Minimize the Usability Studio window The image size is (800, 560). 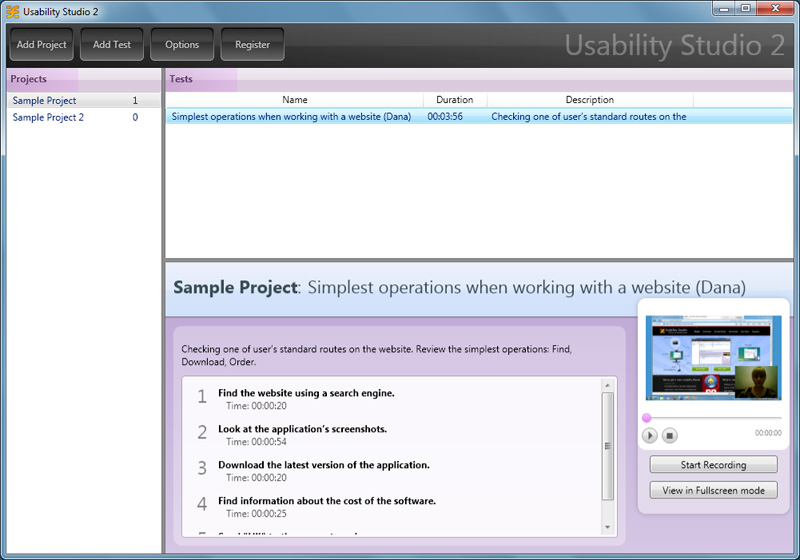(x=723, y=8)
